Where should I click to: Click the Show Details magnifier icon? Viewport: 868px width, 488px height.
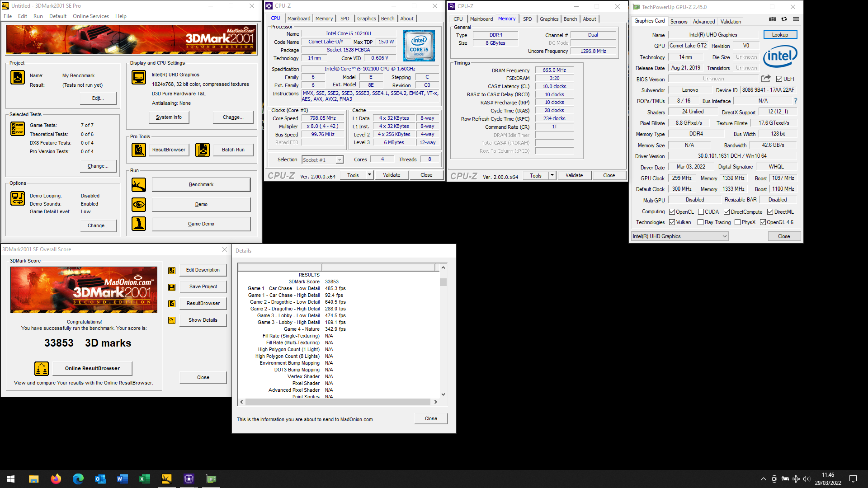[x=172, y=320]
